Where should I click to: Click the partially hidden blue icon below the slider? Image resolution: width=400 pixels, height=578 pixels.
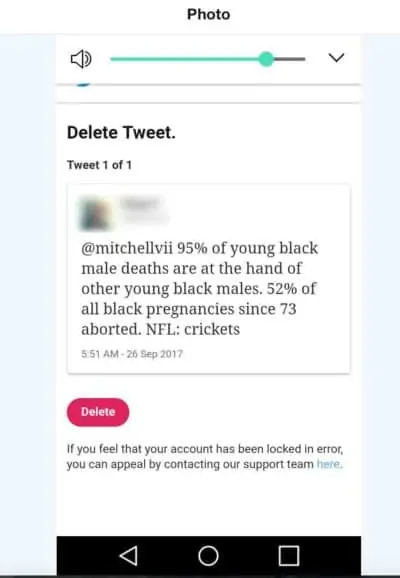pos(83,85)
